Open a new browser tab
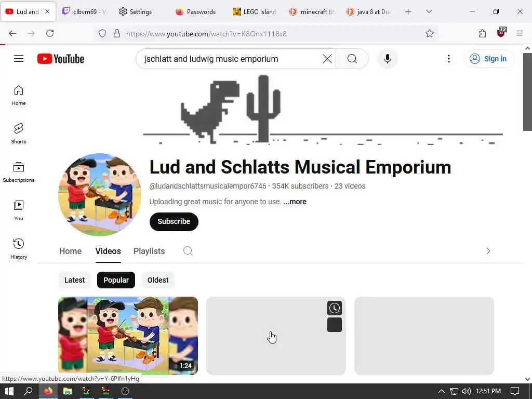This screenshot has height=399, width=532. [408, 12]
